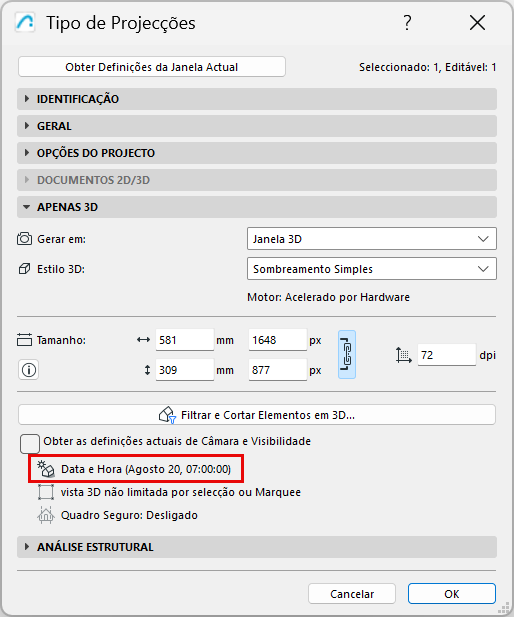Click Filtrar e Cortar Elementos em 3D button
The image size is (514, 617).
tap(257, 415)
